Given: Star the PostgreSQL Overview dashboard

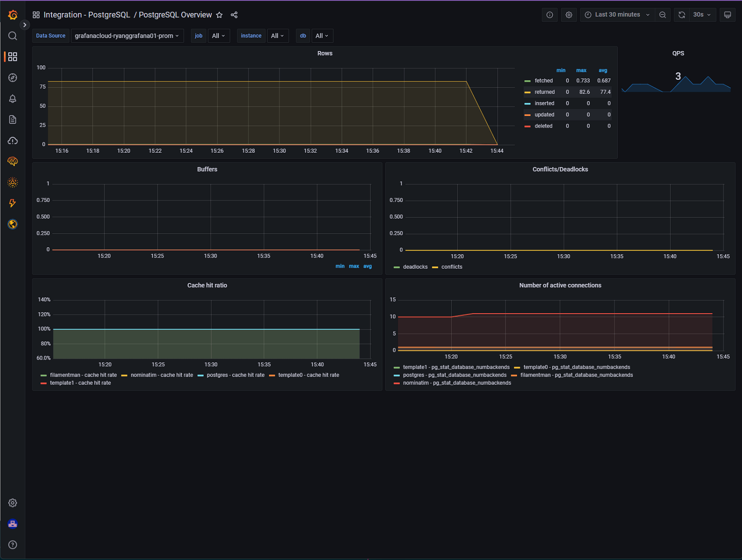Looking at the screenshot, I should pyautogui.click(x=219, y=15).
